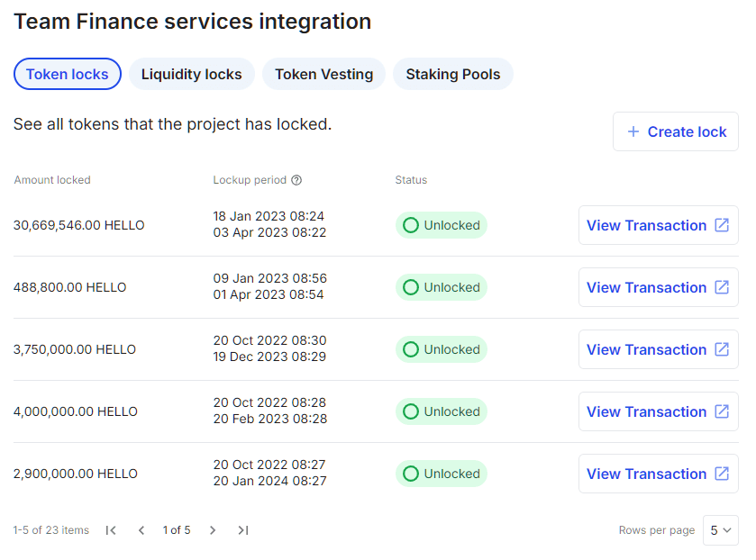Select the Unlocked status pill for 488,800.00 HELLO

tap(441, 287)
